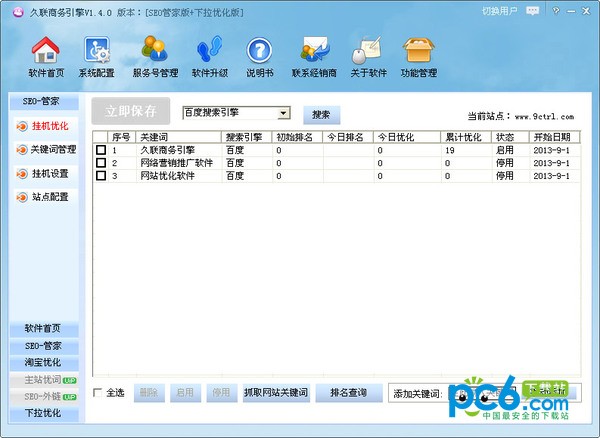This screenshot has width=600, height=438.
Task: Open SEO-外链 tab with UP badge
Action: tap(44, 396)
